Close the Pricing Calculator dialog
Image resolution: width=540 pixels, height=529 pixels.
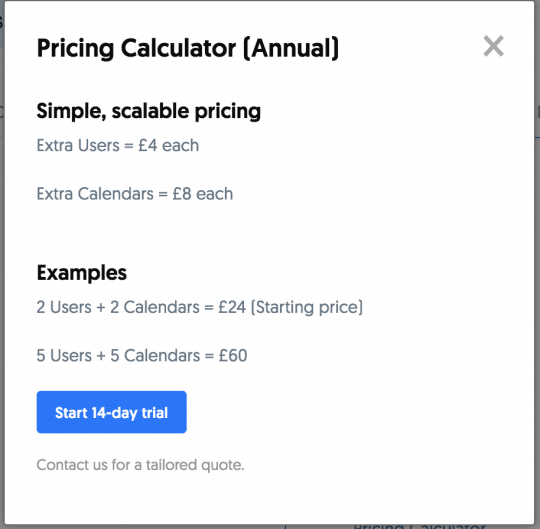coord(494,46)
